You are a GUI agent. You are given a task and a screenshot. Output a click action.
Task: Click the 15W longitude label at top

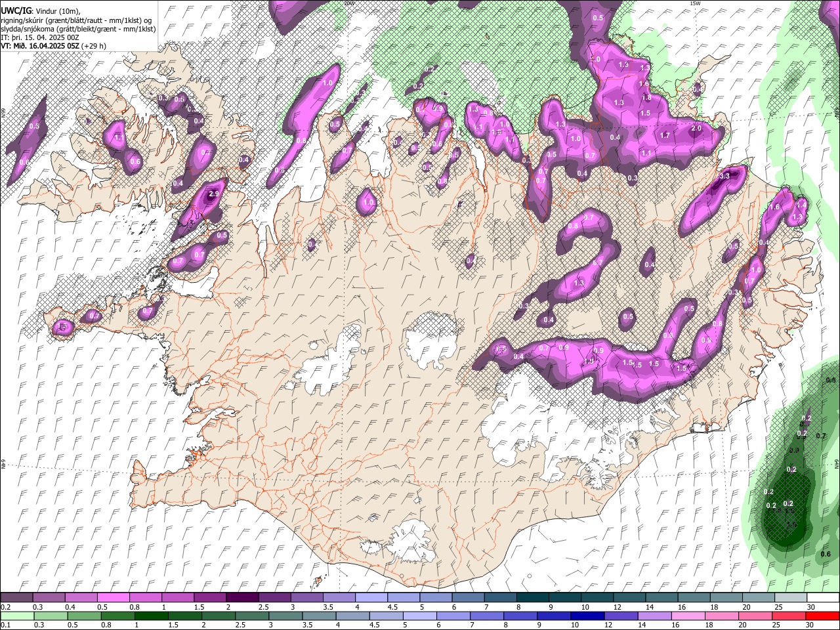695,3
